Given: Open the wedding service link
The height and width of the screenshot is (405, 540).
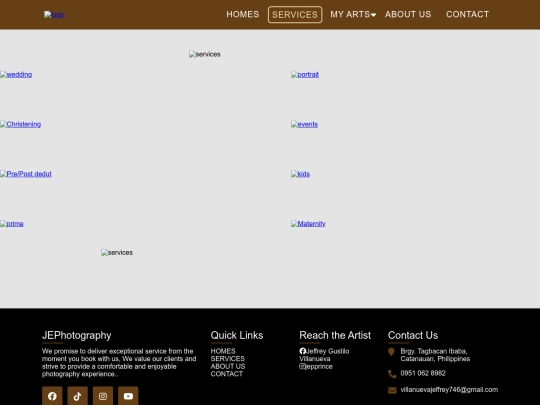Looking at the screenshot, I should click(x=16, y=74).
